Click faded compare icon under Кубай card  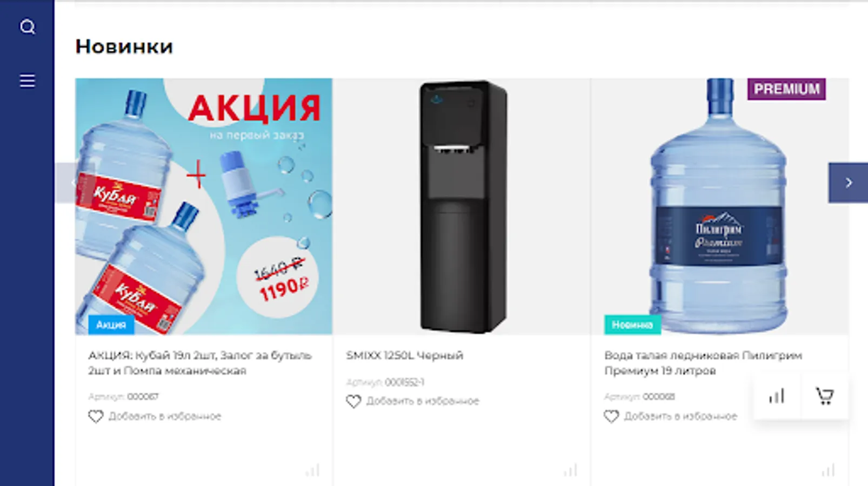(x=312, y=470)
